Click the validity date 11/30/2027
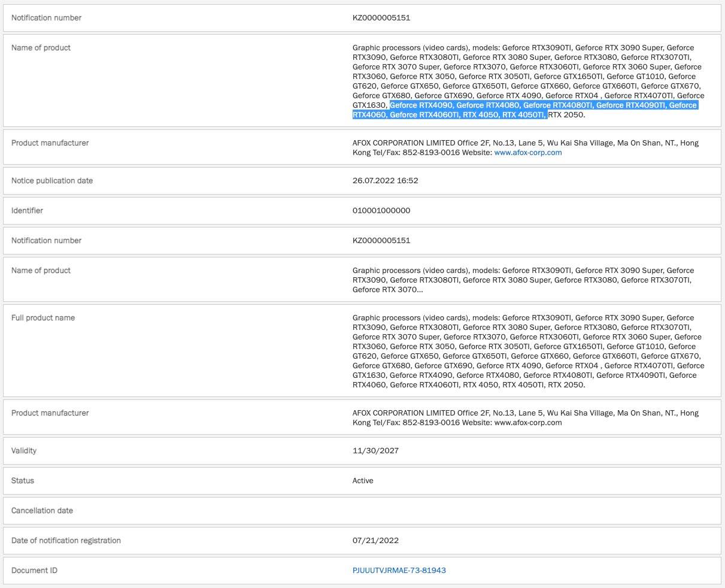This screenshot has width=725, height=588. coord(375,451)
